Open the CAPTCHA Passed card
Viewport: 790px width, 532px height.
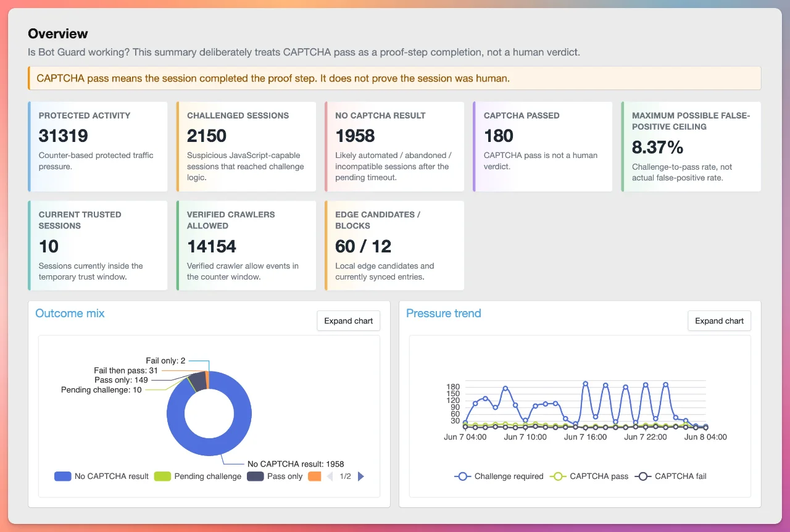pyautogui.click(x=543, y=147)
